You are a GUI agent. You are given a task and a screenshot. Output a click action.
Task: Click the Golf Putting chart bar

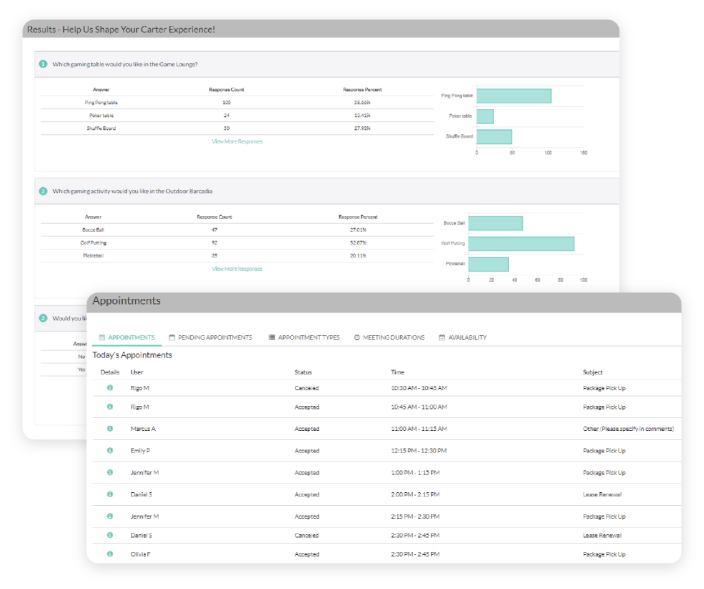[x=521, y=244]
